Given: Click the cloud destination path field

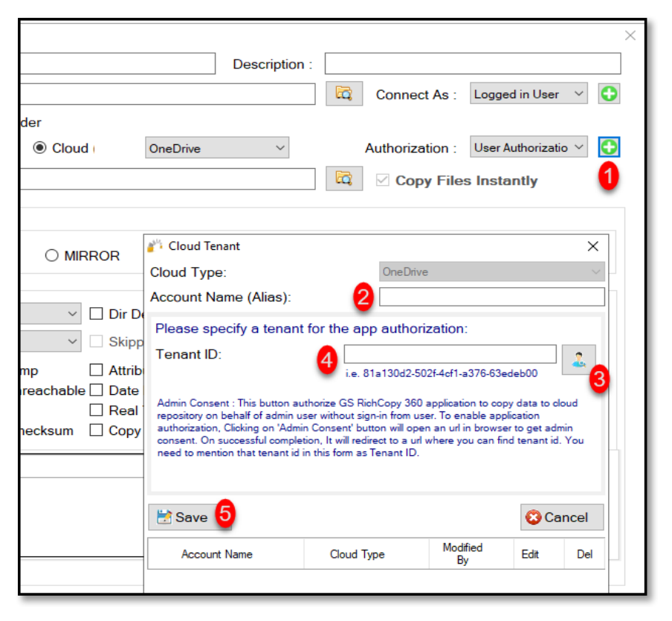Looking at the screenshot, I should (167, 178).
